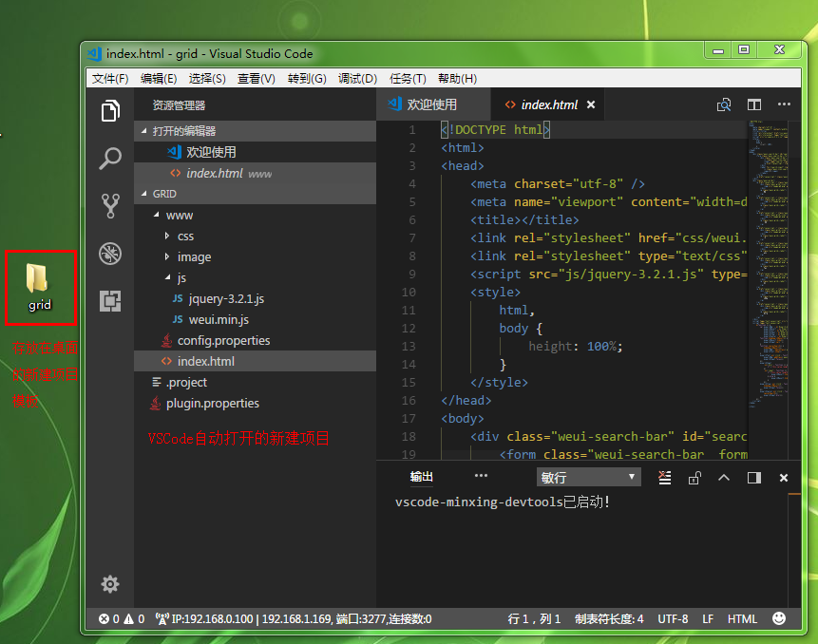Image resolution: width=818 pixels, height=644 pixels.
Task: Click the IP connection broadcast status item
Action: (294, 619)
